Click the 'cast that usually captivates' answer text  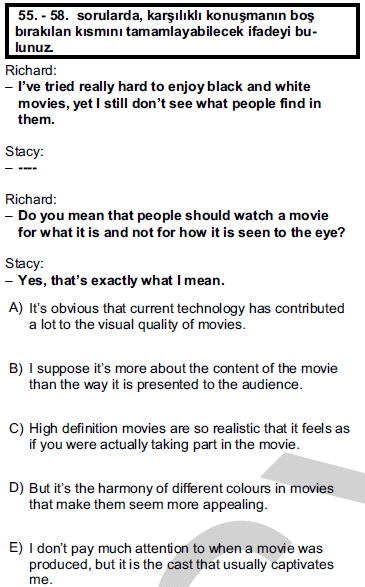[181, 564]
